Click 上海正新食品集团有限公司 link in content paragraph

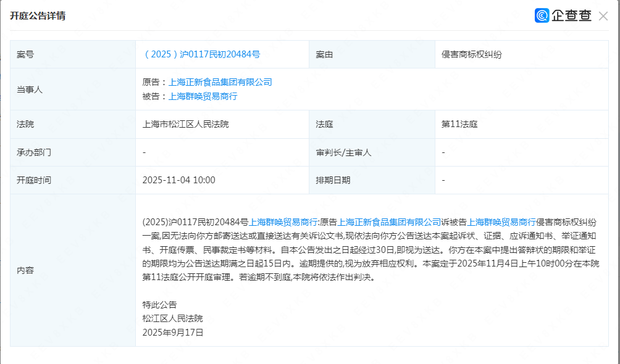pos(389,222)
